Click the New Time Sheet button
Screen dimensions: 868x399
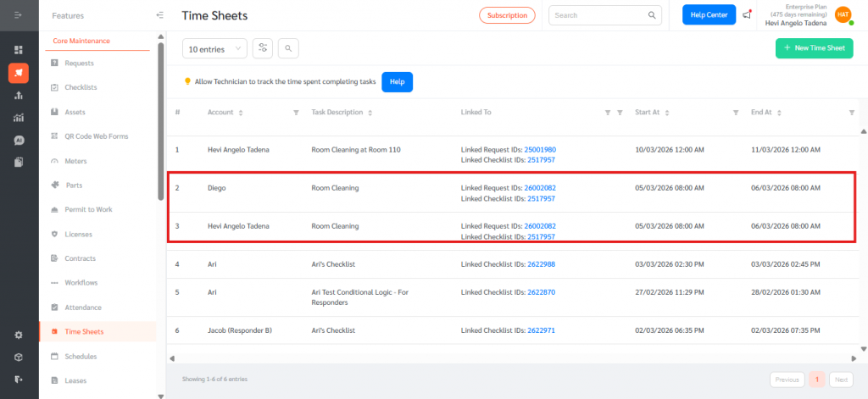[x=814, y=48]
